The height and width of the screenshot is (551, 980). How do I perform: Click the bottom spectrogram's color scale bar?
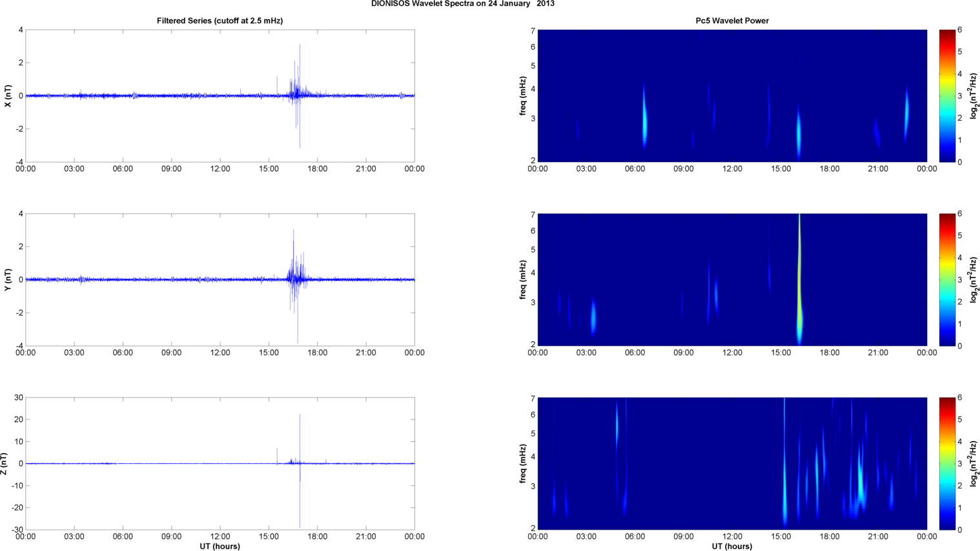(x=946, y=464)
